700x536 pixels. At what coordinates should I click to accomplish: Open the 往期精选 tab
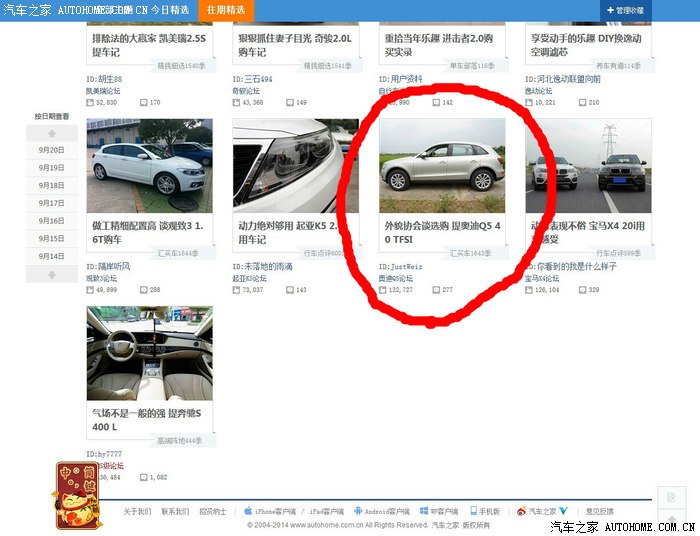pos(225,10)
